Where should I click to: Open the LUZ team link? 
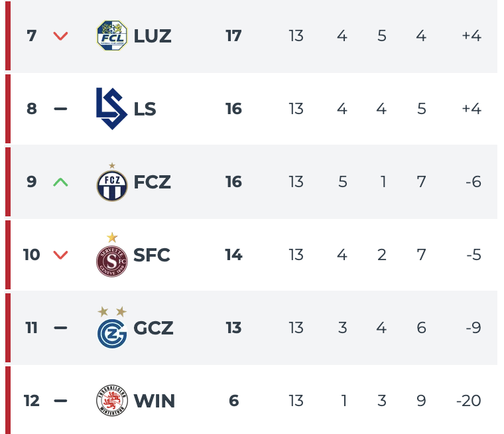pos(153,36)
